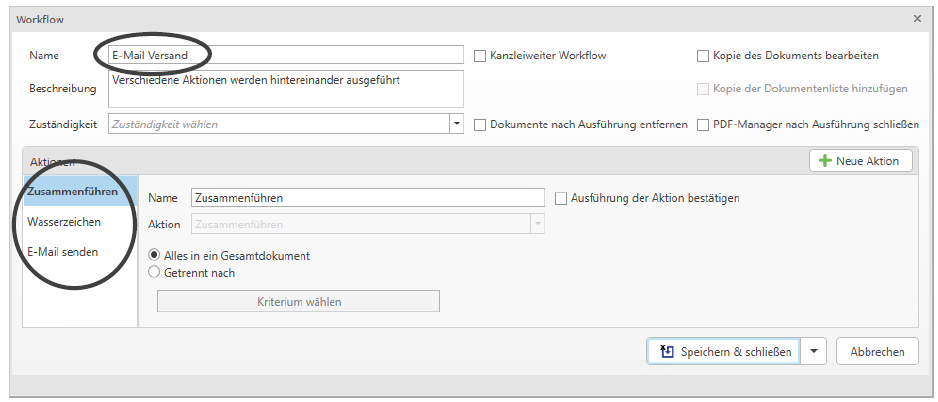Viewport: 938px width, 402px height.
Task: Click the green plus Neue Aktion icon
Action: coord(826,161)
